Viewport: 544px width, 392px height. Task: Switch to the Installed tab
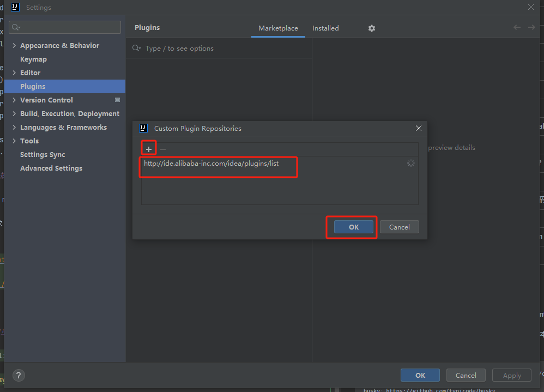(325, 28)
